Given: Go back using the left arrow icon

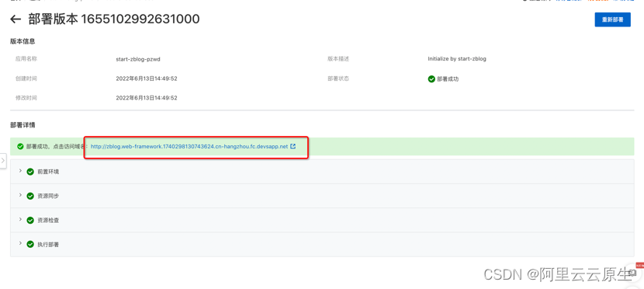Looking at the screenshot, I should tap(16, 19).
